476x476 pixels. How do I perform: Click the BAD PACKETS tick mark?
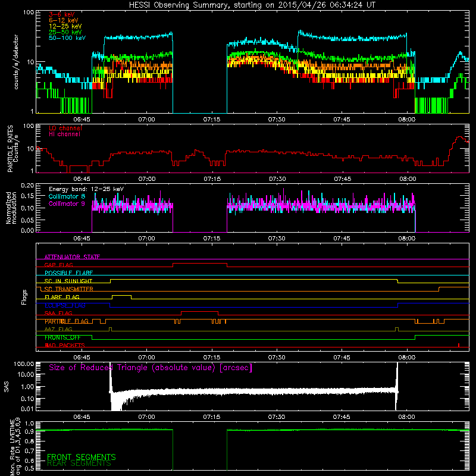pyautogui.click(x=459, y=345)
